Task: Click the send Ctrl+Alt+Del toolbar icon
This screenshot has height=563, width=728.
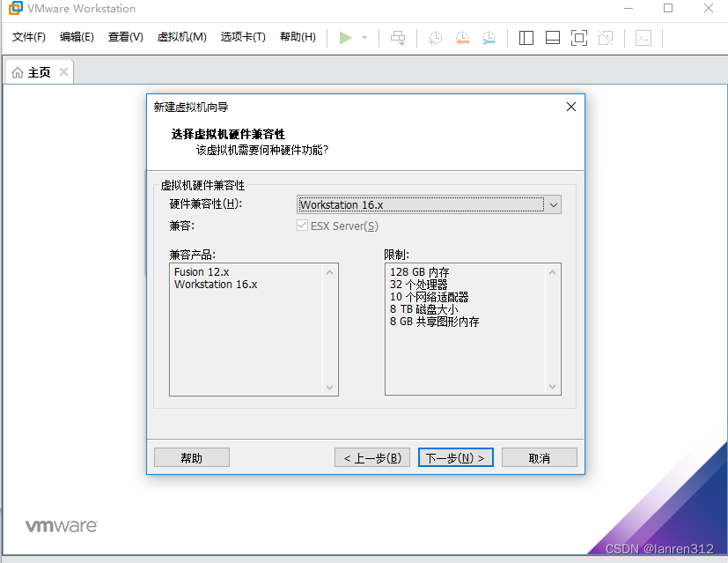Action: pyautogui.click(x=398, y=38)
